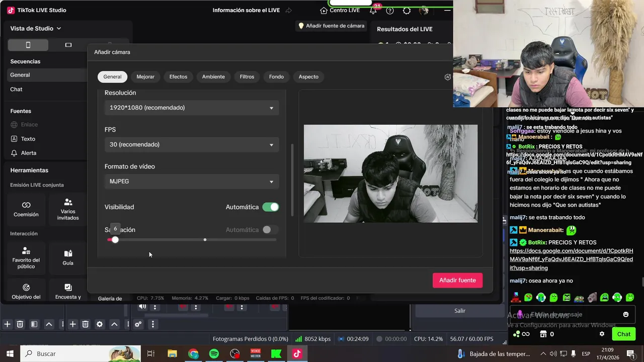Open the notifications bell
Screen dimensions: 644x362
coord(373,11)
